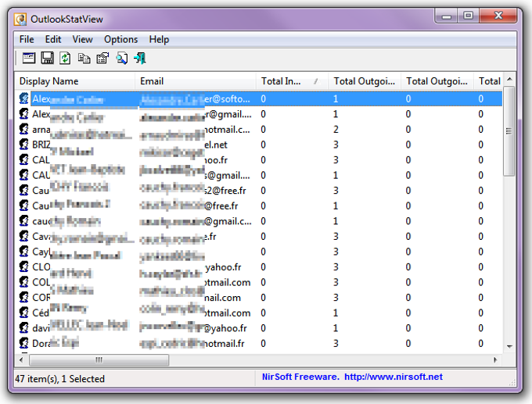Sort by the Display Name column header

[x=74, y=81]
